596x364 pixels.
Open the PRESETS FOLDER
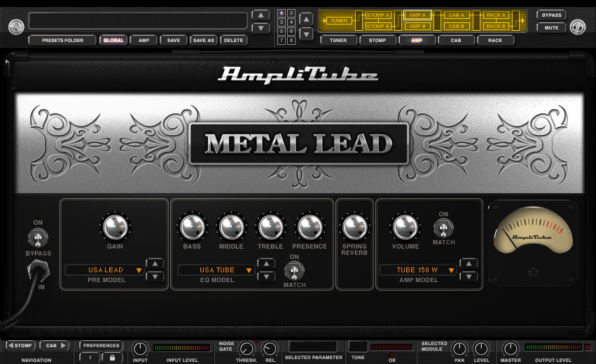tap(62, 41)
